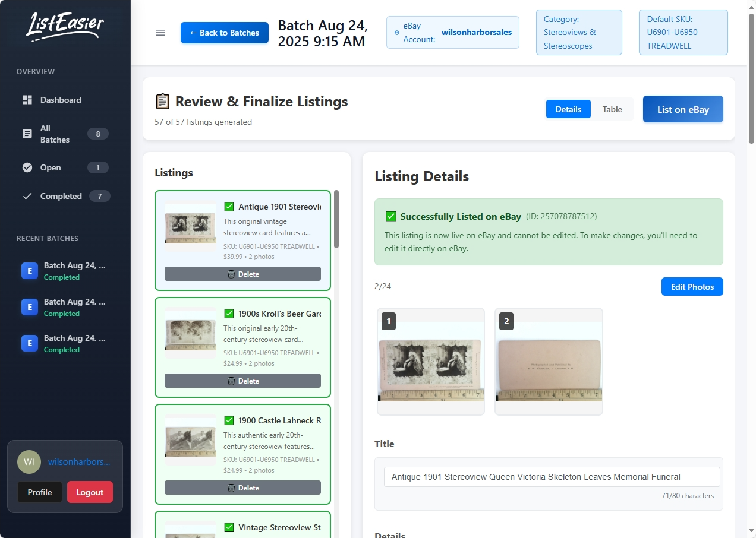Click the Dashboard grid icon
The width and height of the screenshot is (756, 538).
pos(27,100)
